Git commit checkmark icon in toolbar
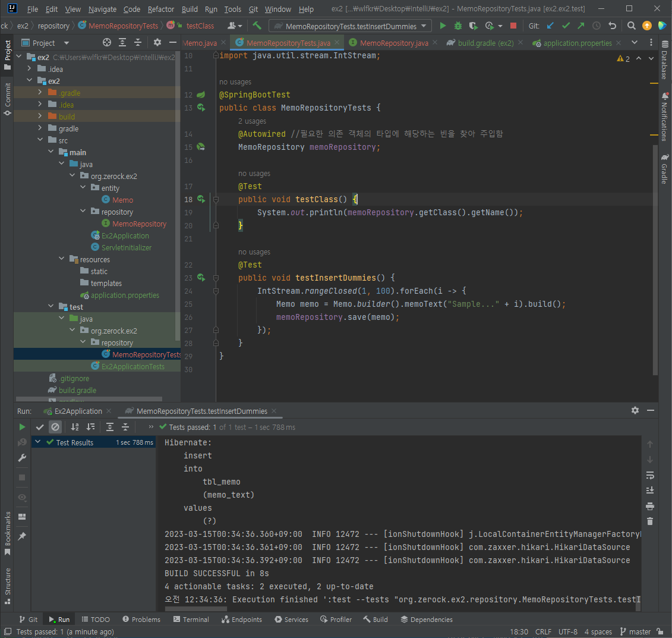Image resolution: width=672 pixels, height=638 pixels. click(566, 26)
